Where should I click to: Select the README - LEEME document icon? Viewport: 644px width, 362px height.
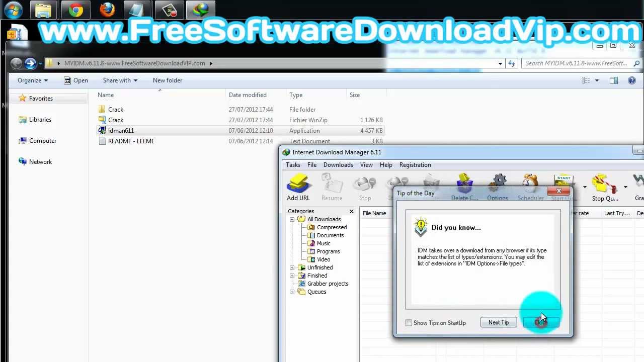click(x=102, y=141)
